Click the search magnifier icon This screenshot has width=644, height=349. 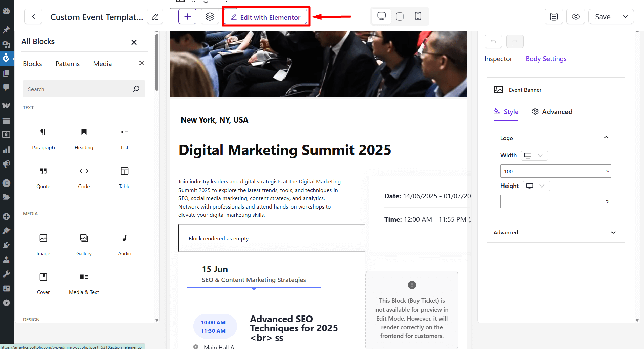(x=136, y=89)
